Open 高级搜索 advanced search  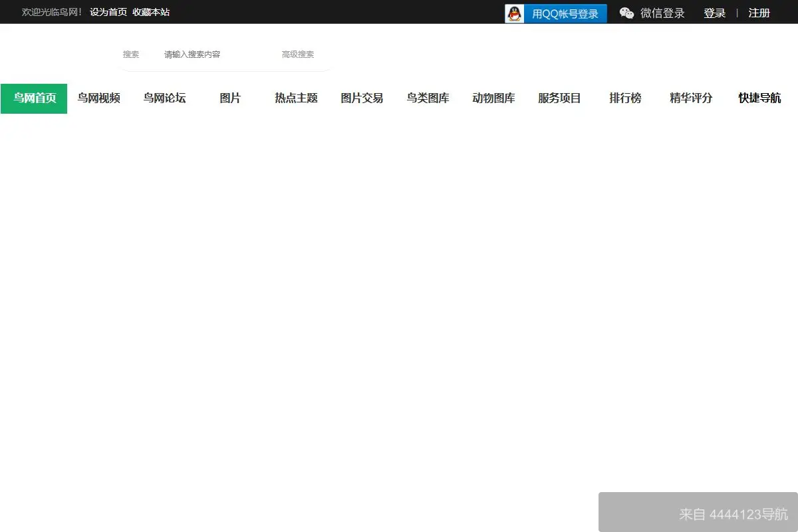tap(297, 55)
